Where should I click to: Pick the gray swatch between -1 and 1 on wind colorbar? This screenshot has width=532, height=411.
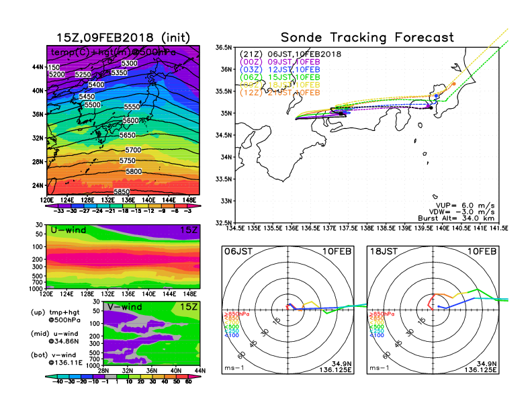[x=111, y=377]
